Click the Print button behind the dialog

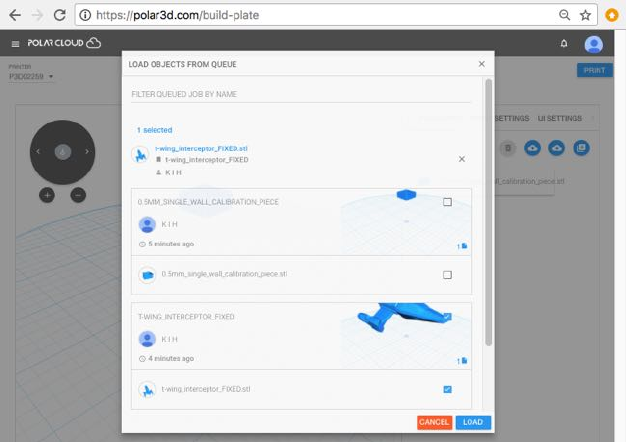click(x=594, y=70)
